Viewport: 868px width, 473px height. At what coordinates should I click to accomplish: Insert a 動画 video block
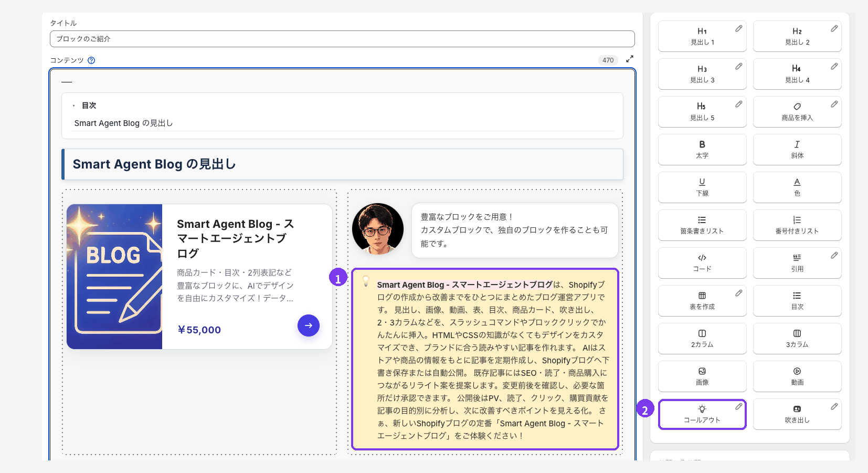click(797, 376)
